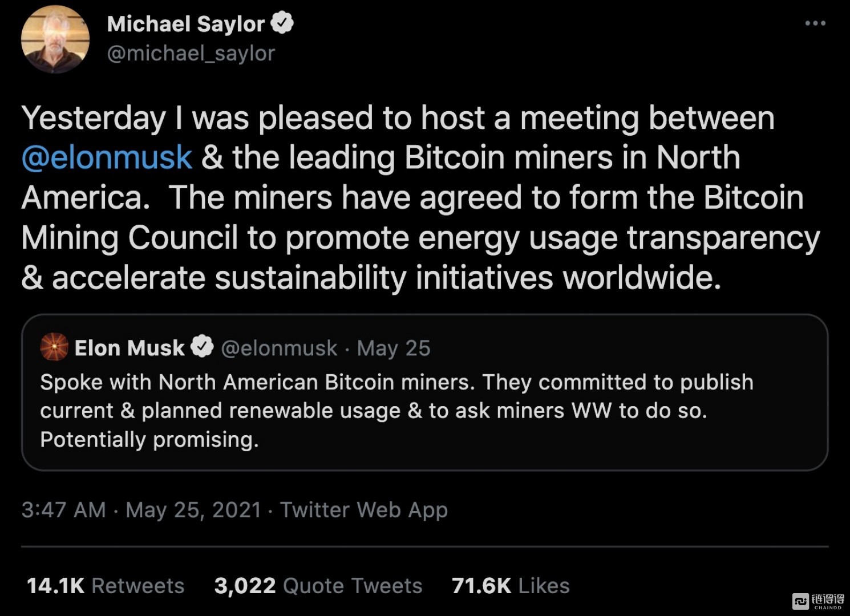
Task: Open Michael Saylor's display name link
Action: 185,24
